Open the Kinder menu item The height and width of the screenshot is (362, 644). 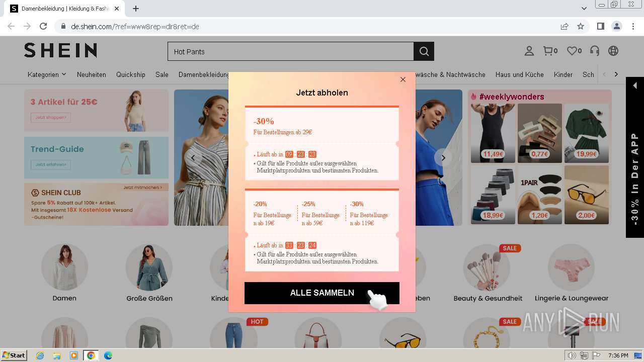tap(563, 74)
